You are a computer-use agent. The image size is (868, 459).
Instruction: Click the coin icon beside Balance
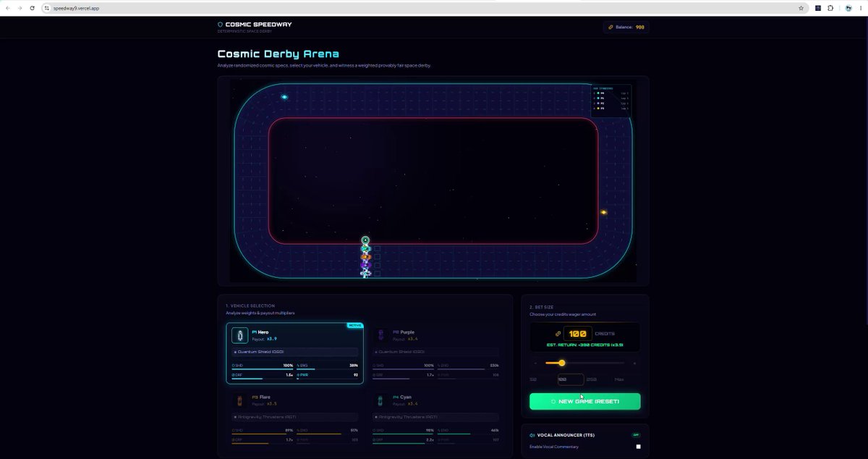pyautogui.click(x=610, y=27)
